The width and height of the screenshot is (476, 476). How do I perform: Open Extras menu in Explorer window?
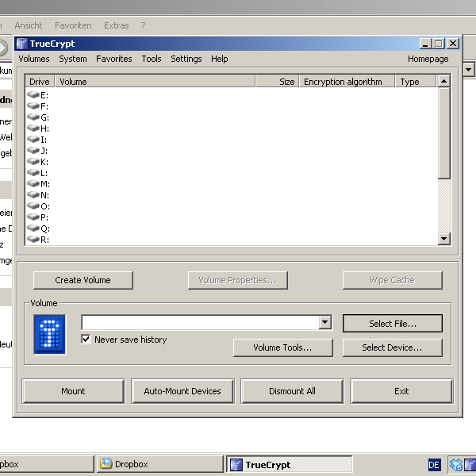(x=117, y=25)
